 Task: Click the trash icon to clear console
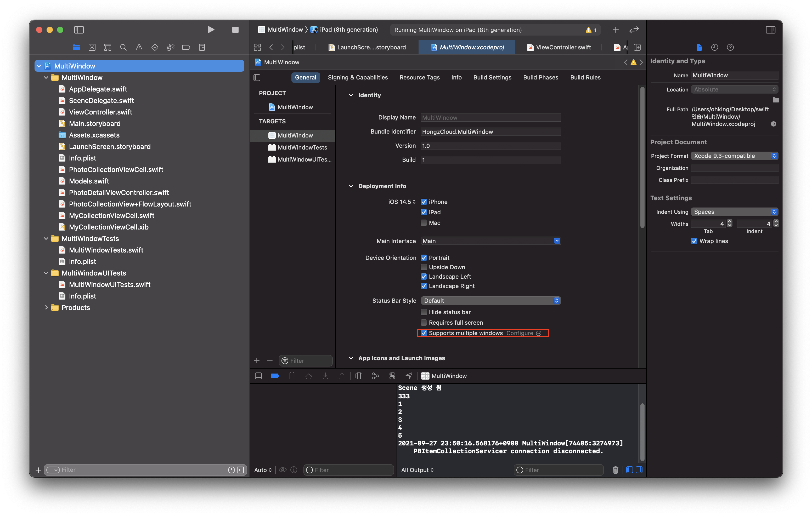click(x=615, y=470)
